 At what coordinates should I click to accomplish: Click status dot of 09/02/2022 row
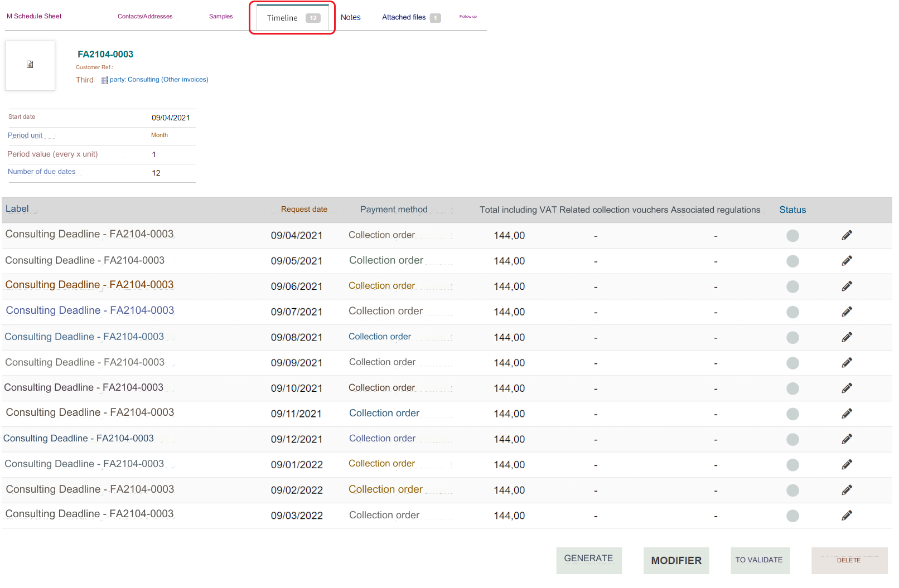pyautogui.click(x=792, y=490)
